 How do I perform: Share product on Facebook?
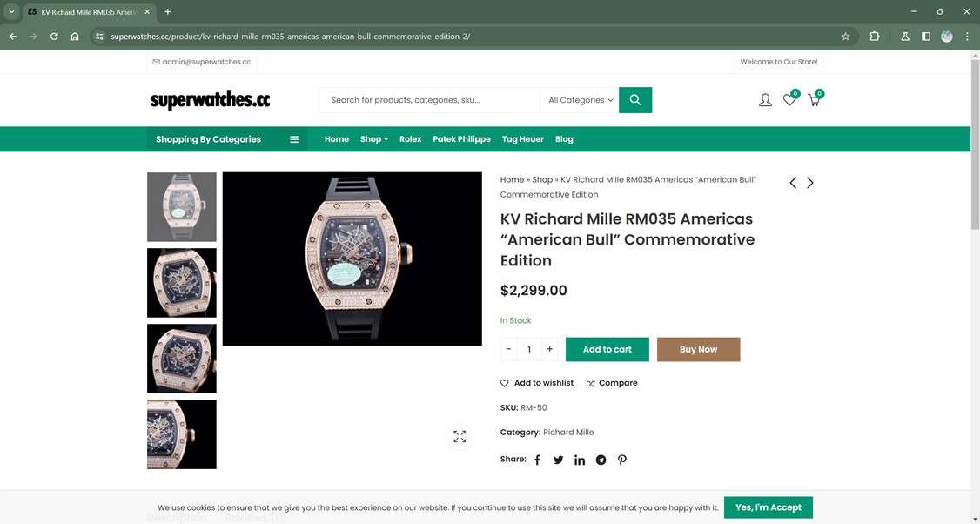[x=537, y=460]
